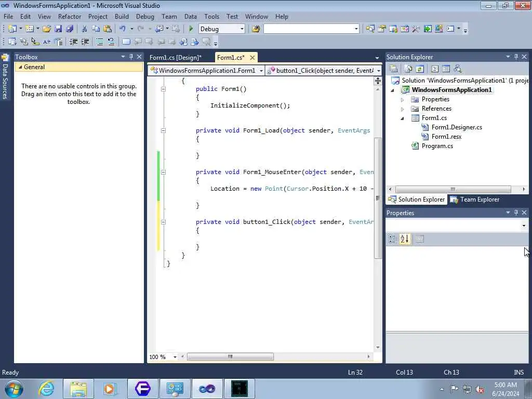532x399 pixels.
Task: Refresh Solution Explorer with green arrows icon
Action: pyautogui.click(x=420, y=69)
